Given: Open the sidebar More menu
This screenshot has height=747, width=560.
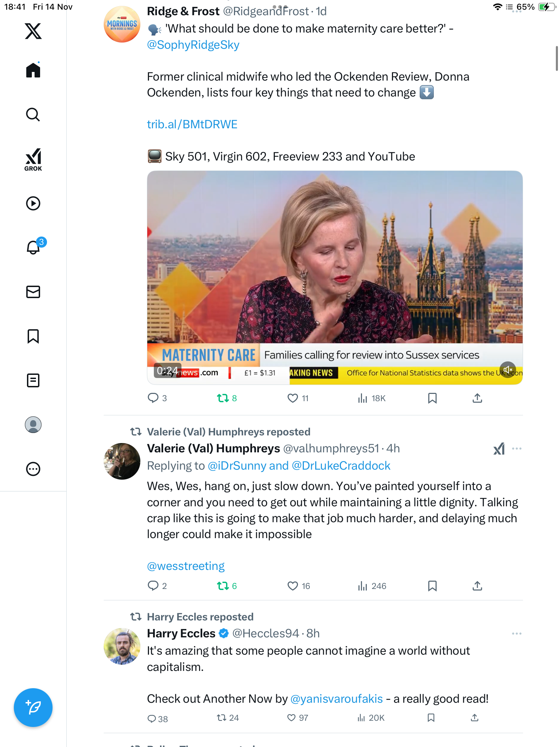Looking at the screenshot, I should tap(33, 469).
